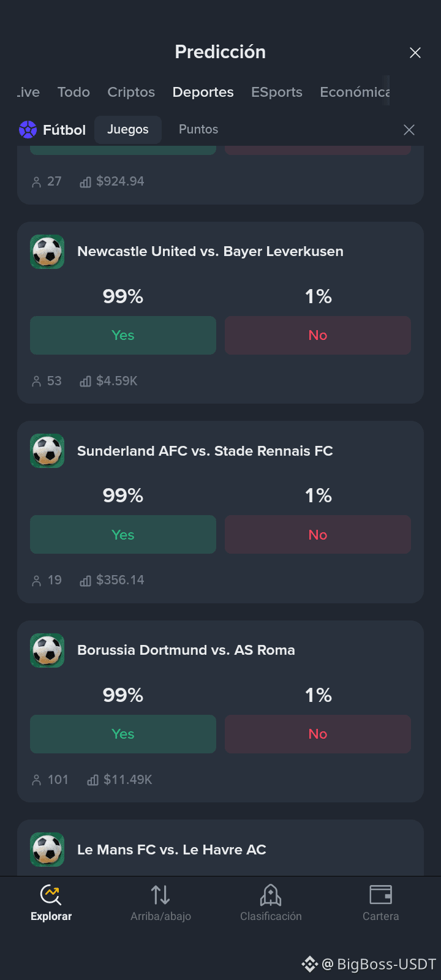Viewport: 441px width, 980px height.
Task: Click the Fútbol soccer ball filter icon
Action: 28,129
